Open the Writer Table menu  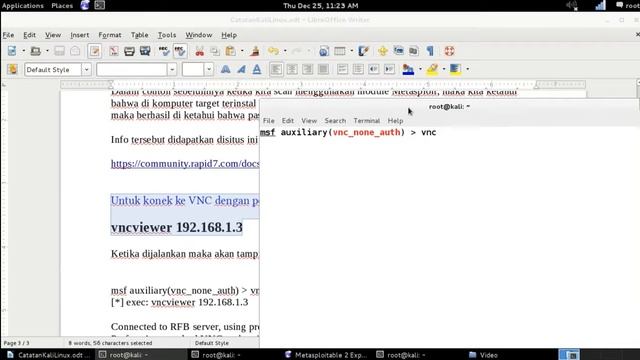click(x=140, y=35)
